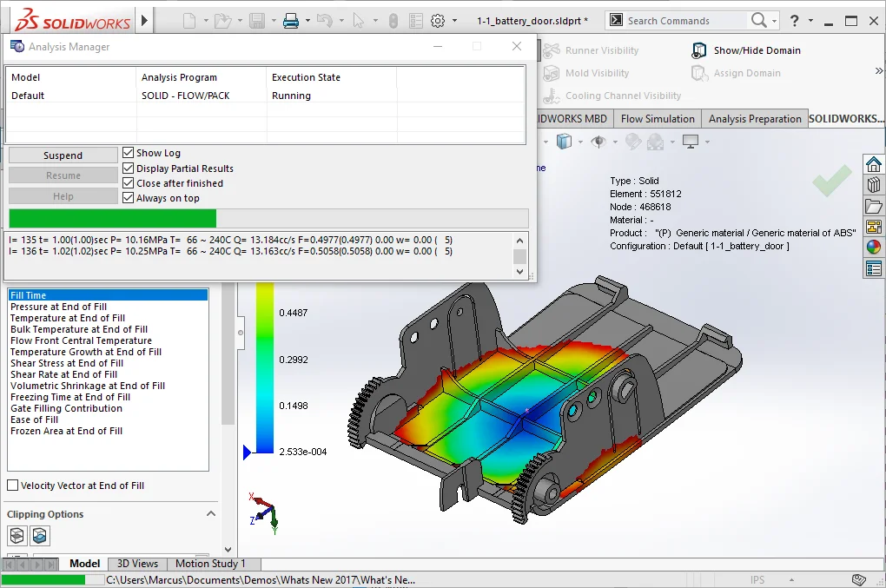Click the Show/Hide Domain icon
This screenshot has height=588, width=886.
(699, 50)
